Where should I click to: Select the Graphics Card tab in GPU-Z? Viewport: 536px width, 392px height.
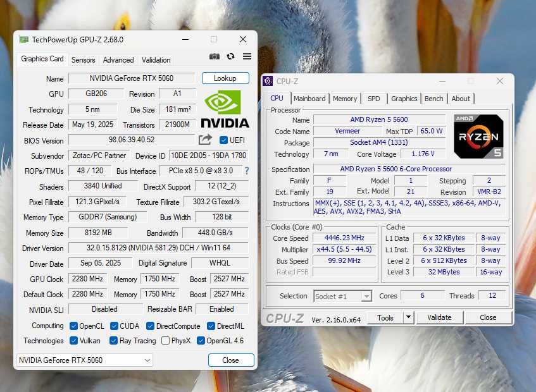point(42,59)
